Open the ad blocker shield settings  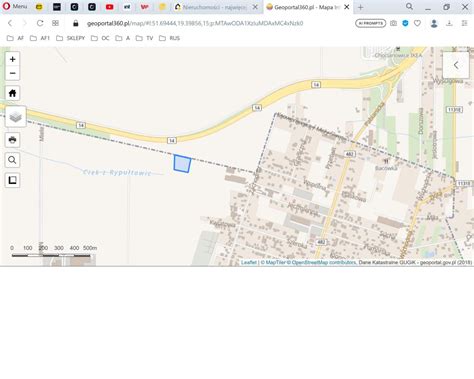(405, 23)
